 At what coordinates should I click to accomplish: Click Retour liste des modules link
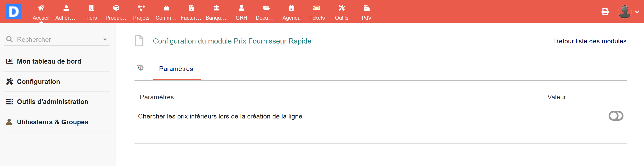(590, 41)
